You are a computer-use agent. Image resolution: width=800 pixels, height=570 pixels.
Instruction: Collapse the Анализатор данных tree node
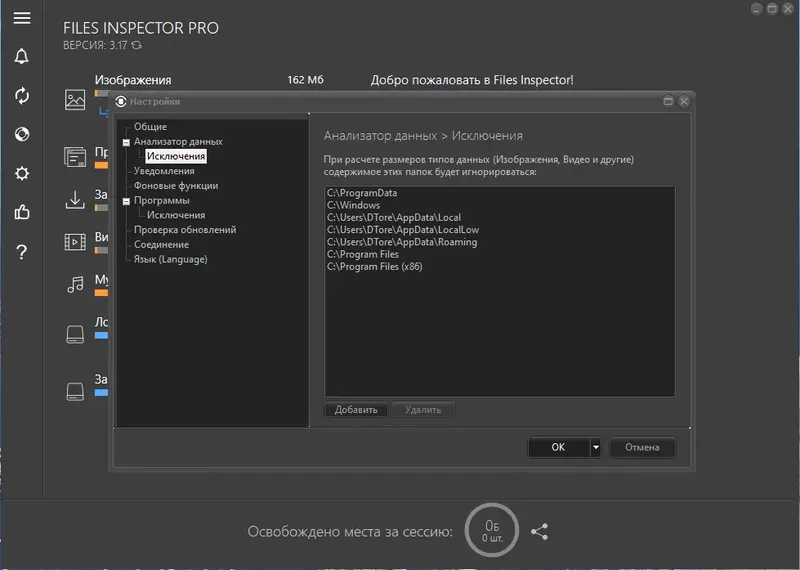tap(126, 142)
